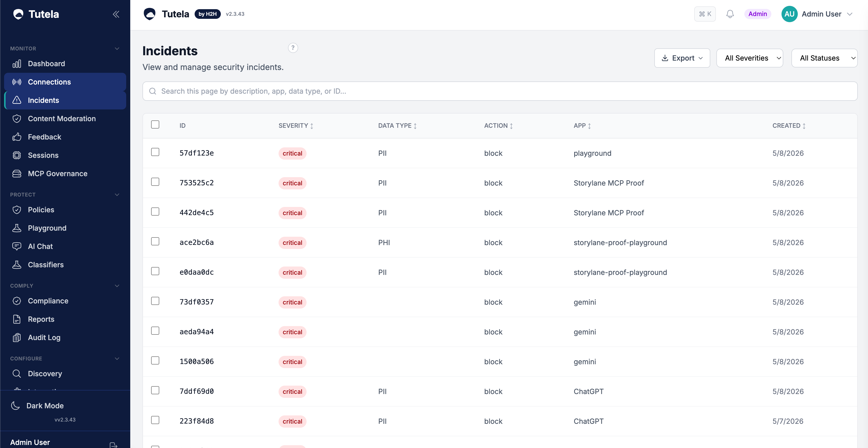
Task: Click the by H2H badge
Action: (x=208, y=14)
